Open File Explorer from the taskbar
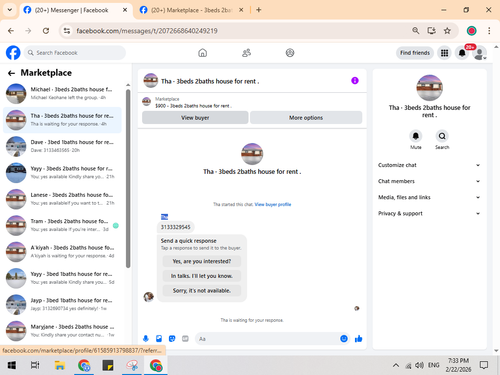The width and height of the screenshot is (500, 375). 59,365
